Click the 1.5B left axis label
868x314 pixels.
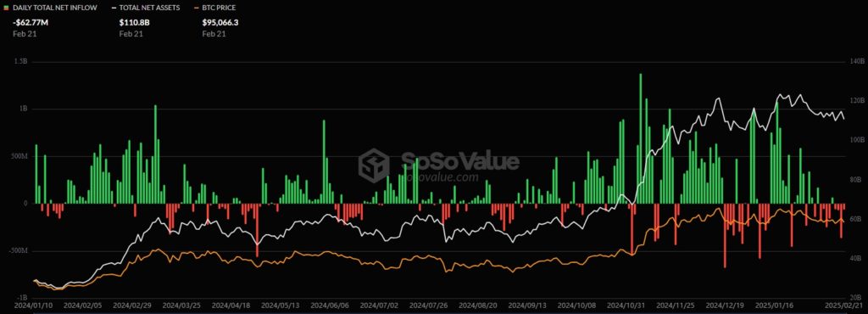click(21, 62)
